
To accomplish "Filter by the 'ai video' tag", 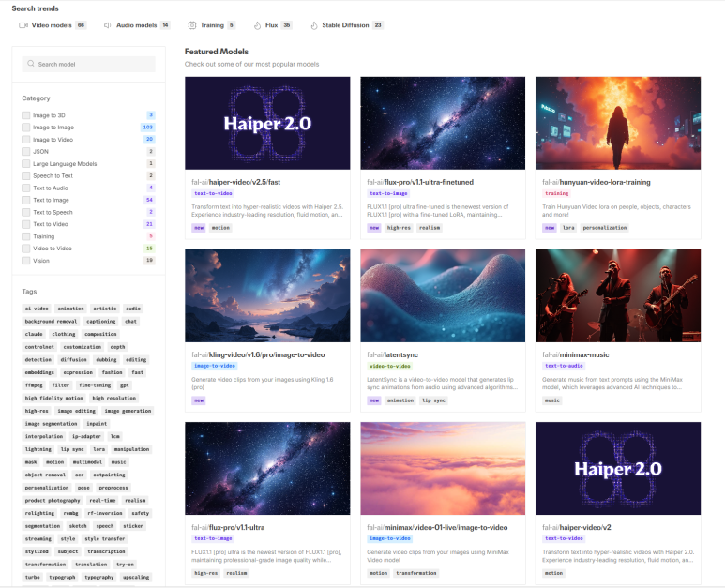I will tap(37, 309).
